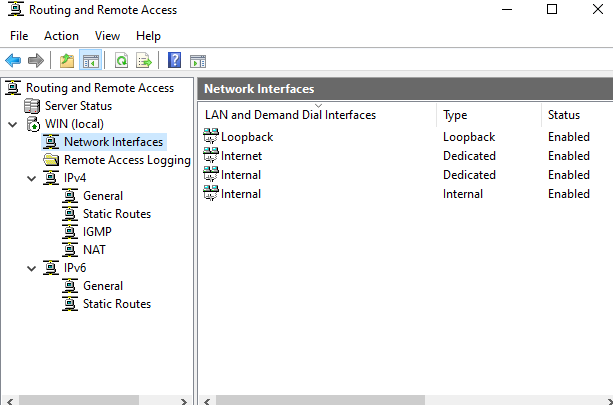The height and width of the screenshot is (405, 613).
Task: Collapse the IPv6 tree node
Action: point(32,268)
